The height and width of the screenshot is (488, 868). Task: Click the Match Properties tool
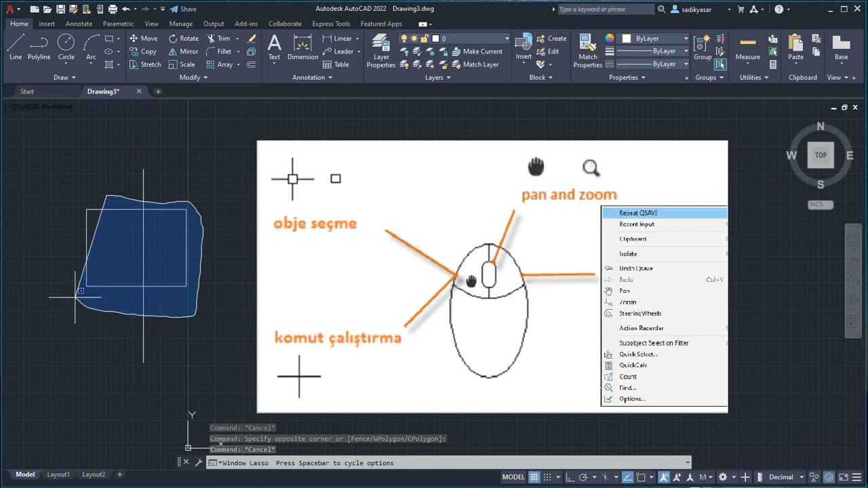coord(587,52)
